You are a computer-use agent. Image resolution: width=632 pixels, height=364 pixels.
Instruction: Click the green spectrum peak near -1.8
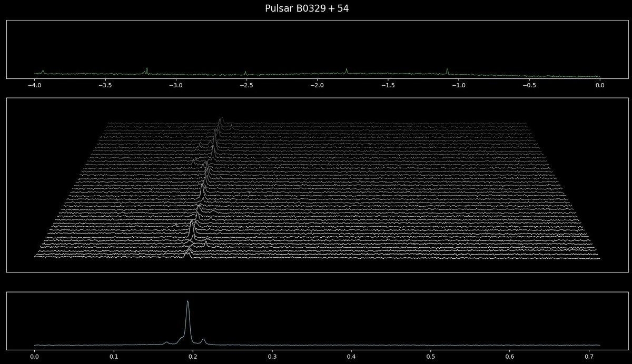click(x=347, y=69)
